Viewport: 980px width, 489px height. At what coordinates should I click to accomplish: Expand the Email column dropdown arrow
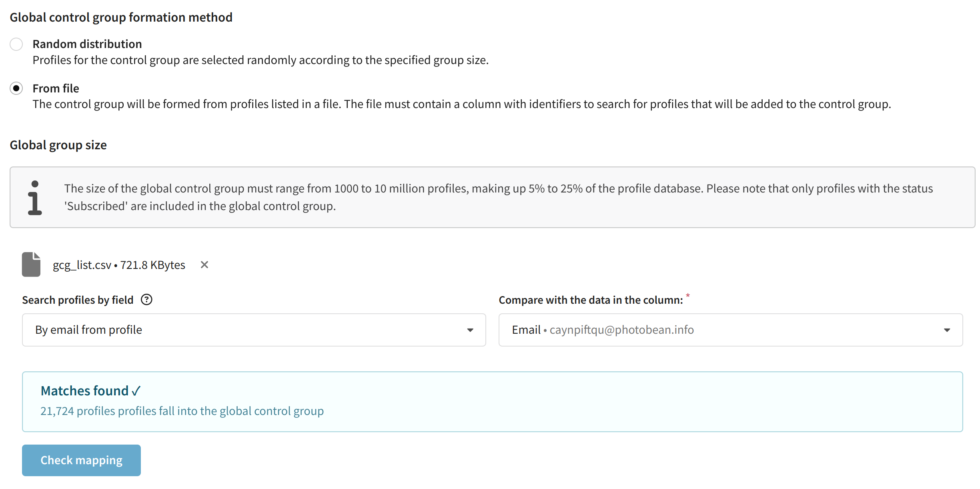click(x=947, y=330)
